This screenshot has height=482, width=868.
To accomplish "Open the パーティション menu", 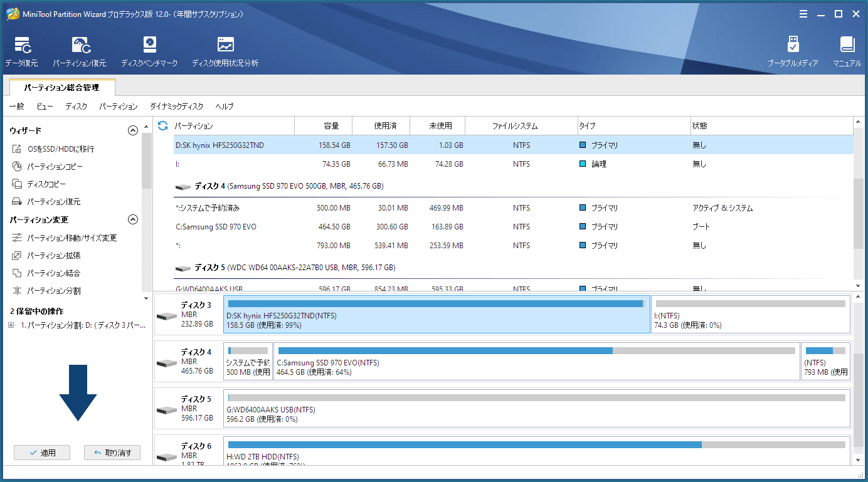I will pos(119,107).
